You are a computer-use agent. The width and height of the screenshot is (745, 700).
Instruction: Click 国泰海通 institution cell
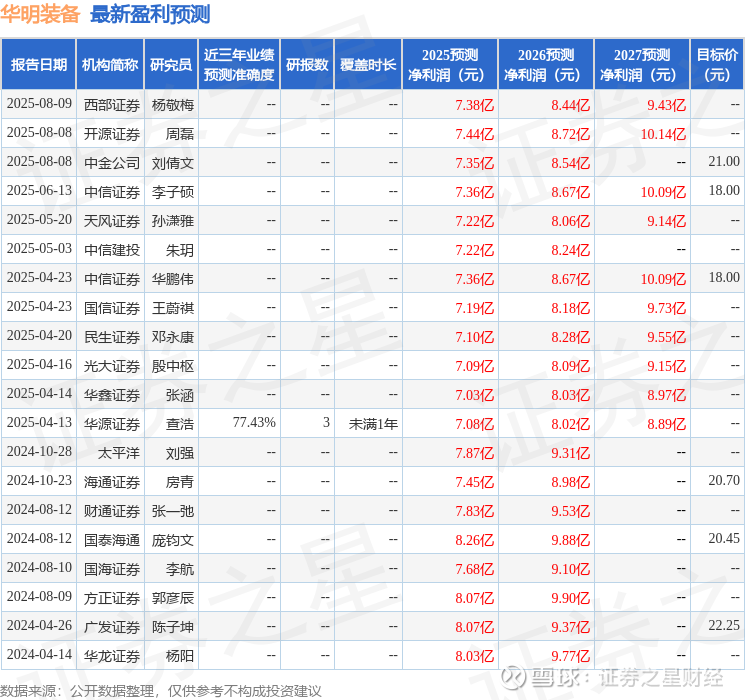(112, 540)
